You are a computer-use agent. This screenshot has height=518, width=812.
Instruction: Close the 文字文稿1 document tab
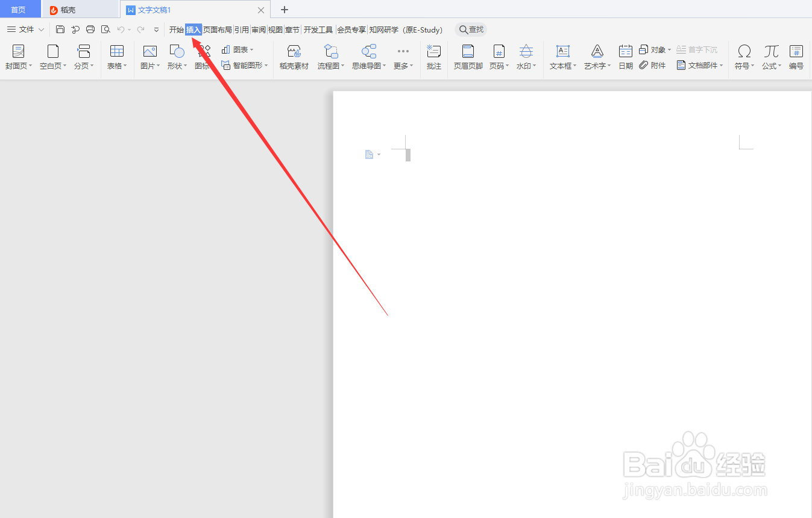(x=261, y=10)
